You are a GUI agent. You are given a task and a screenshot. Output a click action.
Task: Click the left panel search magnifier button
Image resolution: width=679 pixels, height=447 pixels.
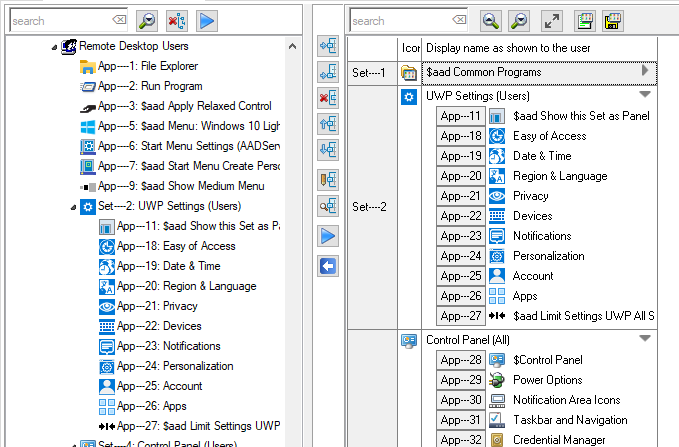pyautogui.click(x=147, y=20)
